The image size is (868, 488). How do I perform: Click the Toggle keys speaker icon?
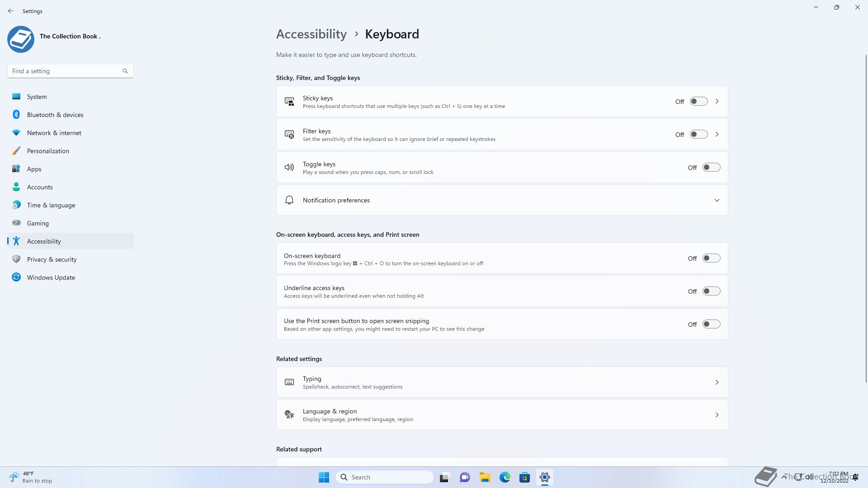click(289, 167)
